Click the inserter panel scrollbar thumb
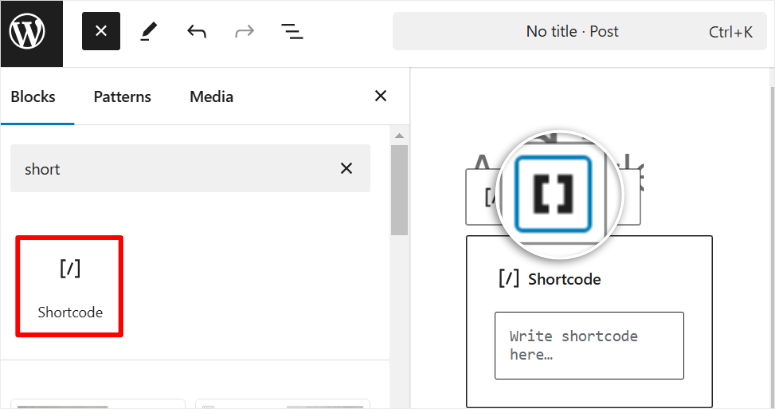The image size is (775, 409). point(399,190)
